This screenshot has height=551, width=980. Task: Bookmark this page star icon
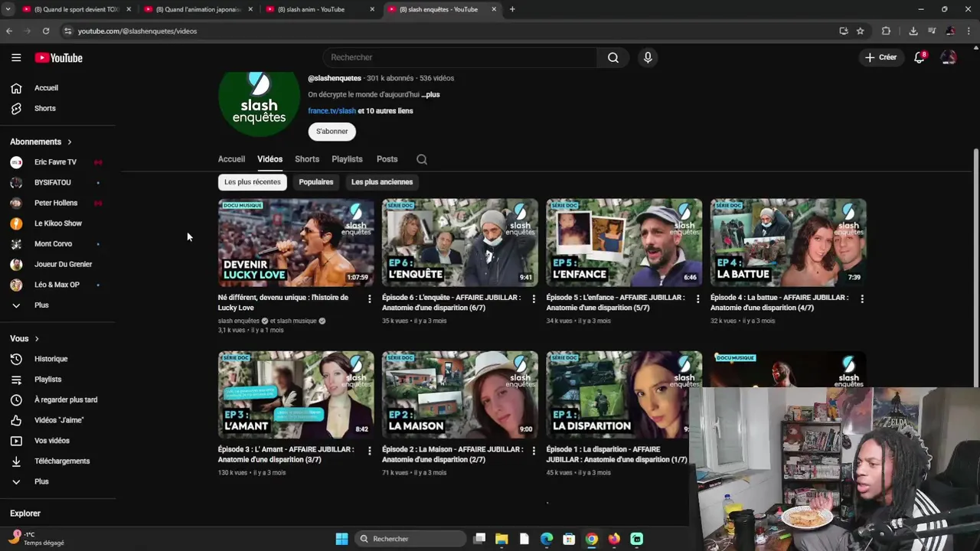point(861,31)
